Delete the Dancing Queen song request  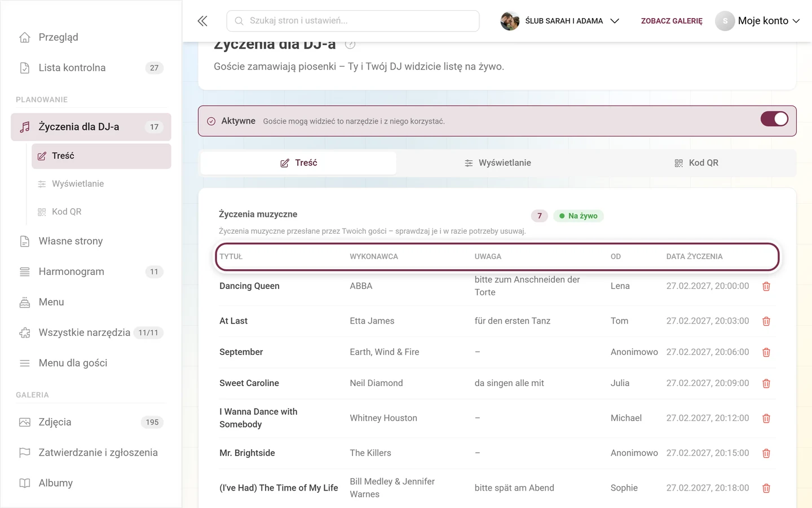pyautogui.click(x=766, y=286)
